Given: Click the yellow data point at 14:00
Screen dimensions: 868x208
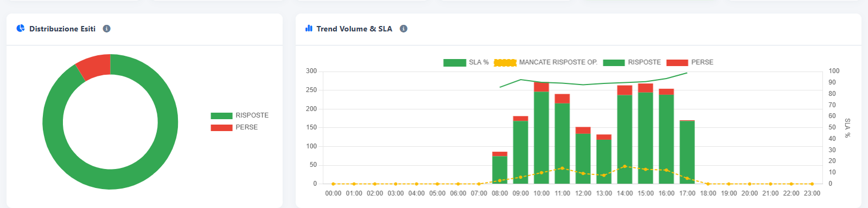Looking at the screenshot, I should (x=624, y=167).
